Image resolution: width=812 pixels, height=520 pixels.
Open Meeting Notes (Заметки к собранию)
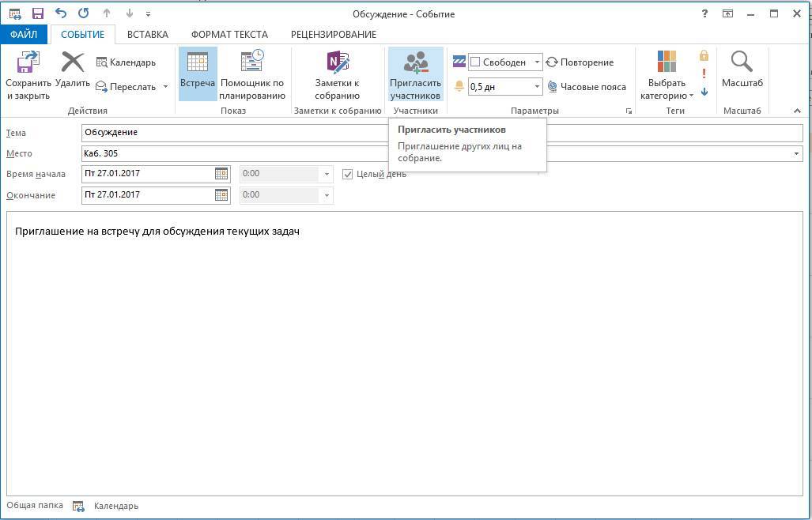point(338,75)
